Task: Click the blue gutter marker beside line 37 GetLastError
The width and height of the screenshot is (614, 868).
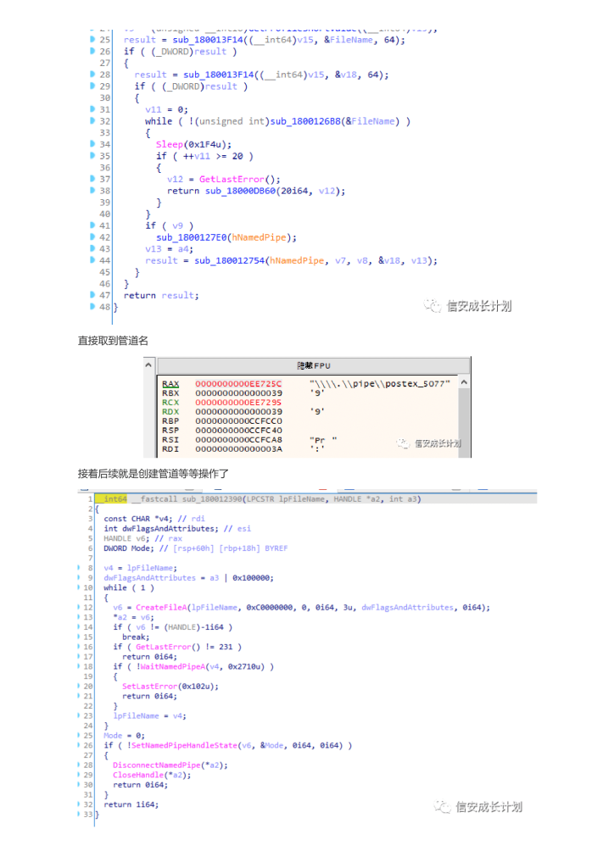Action: click(x=92, y=179)
